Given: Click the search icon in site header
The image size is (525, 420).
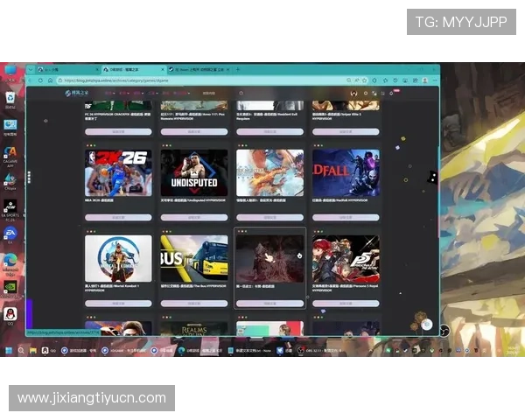Looking at the screenshot, I should 241,93.
